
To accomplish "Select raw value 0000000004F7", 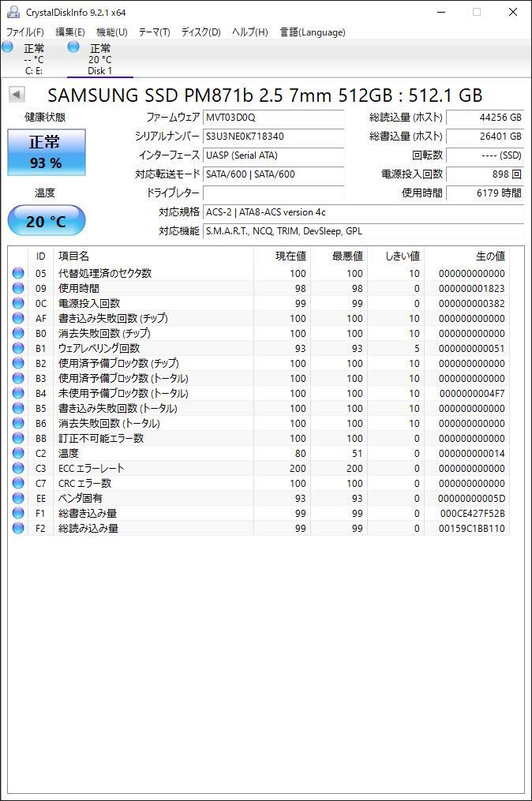I will (472, 393).
